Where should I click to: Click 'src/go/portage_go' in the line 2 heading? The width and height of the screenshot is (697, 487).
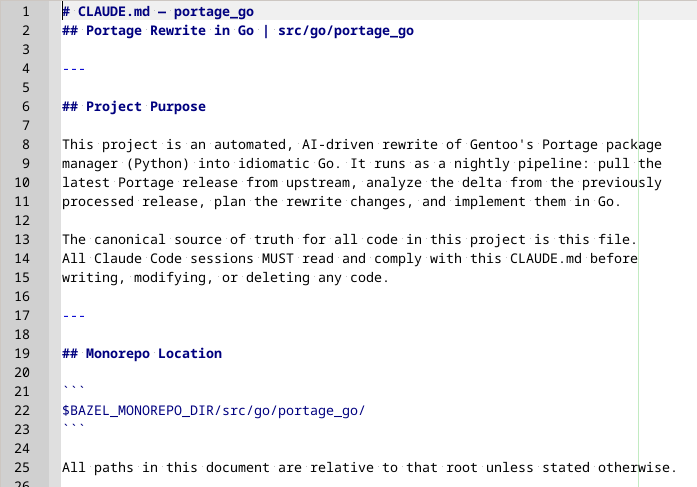click(x=346, y=31)
